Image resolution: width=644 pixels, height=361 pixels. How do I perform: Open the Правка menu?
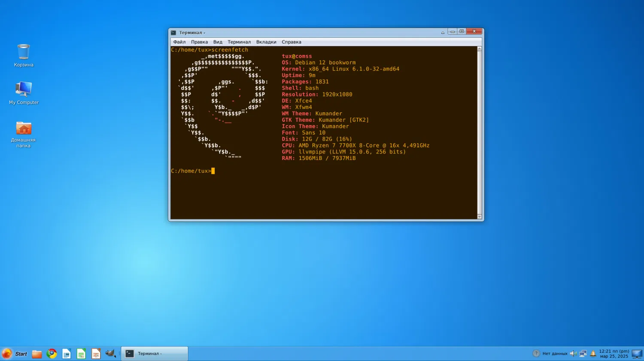point(199,42)
